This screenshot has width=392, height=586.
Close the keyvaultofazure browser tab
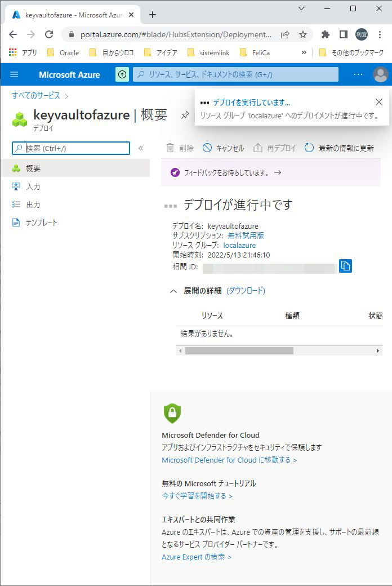[x=131, y=15]
